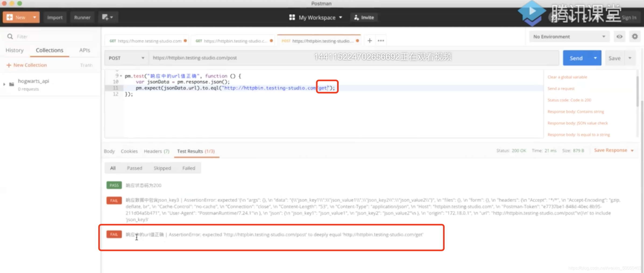Open new tab or window icon in header
The image size is (644, 273).
[107, 17]
